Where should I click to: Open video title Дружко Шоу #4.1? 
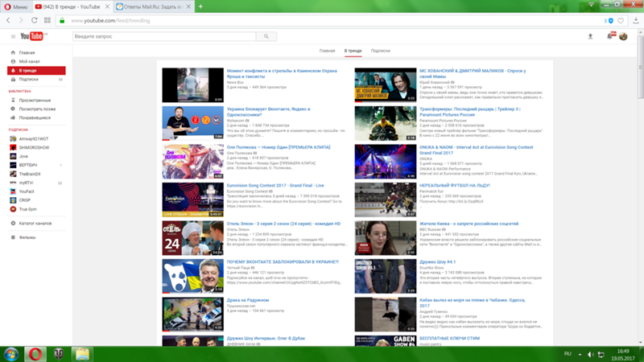click(x=437, y=262)
